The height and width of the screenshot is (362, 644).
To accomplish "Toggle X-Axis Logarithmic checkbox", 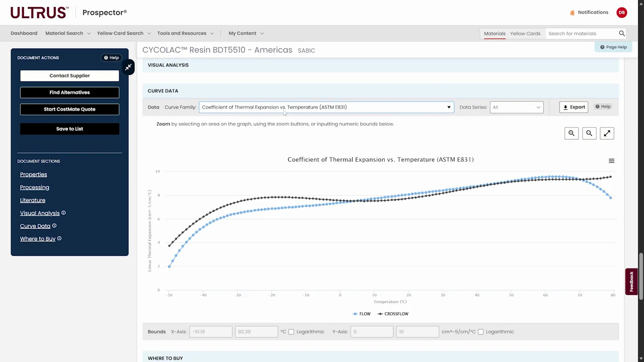I will coord(291,332).
